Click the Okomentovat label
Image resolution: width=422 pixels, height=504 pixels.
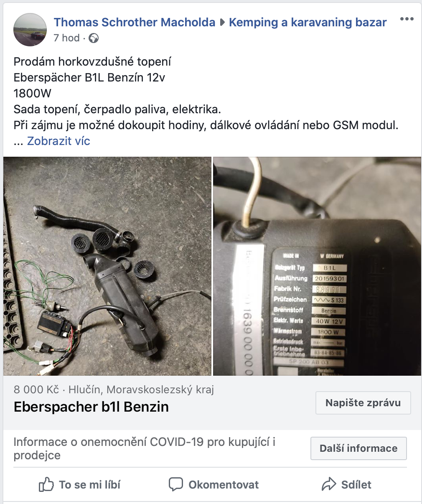(224, 485)
